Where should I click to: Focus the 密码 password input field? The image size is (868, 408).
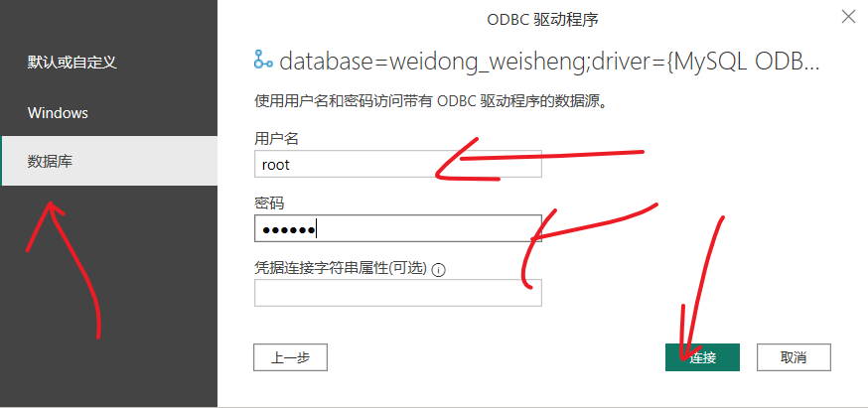(x=398, y=228)
